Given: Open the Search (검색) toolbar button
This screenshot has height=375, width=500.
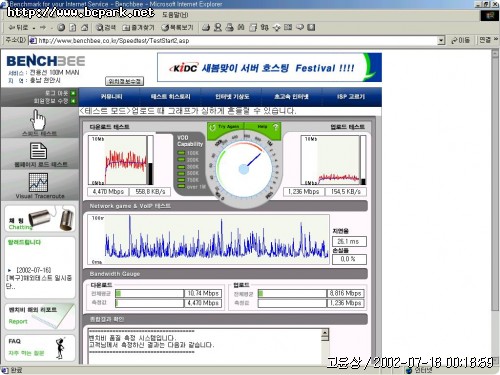Looking at the screenshot, I should pyautogui.click(x=106, y=27).
